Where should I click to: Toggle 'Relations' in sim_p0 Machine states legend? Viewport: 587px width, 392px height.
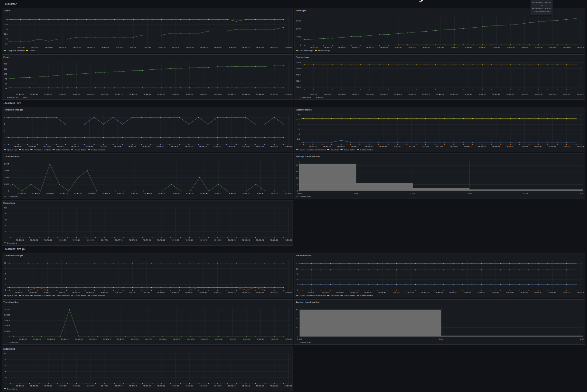pos(335,296)
